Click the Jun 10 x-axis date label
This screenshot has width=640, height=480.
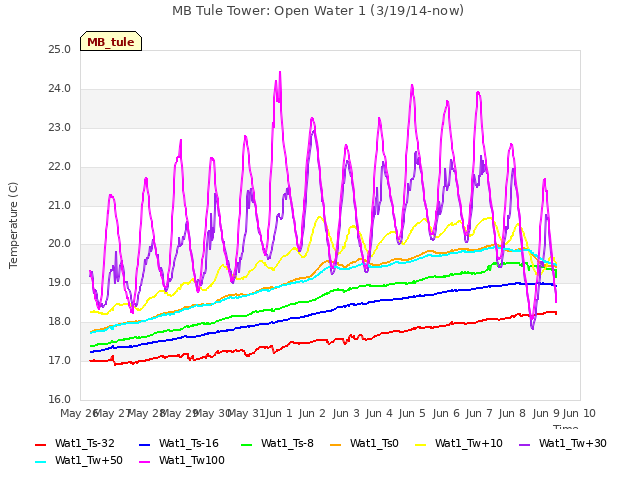pos(579,413)
